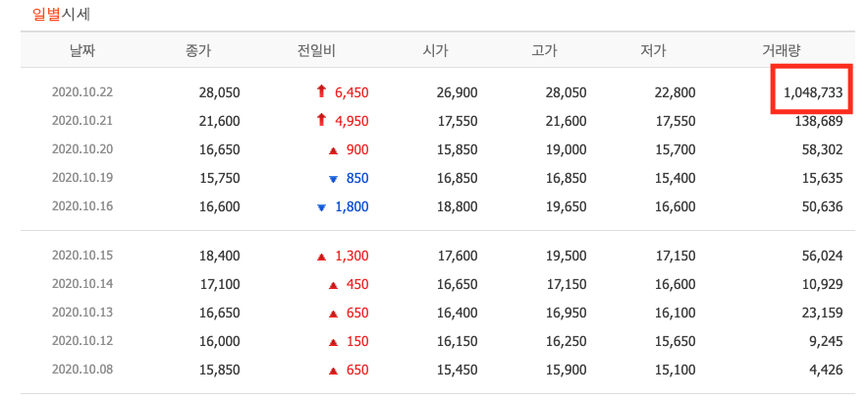Click high price 19,500
This screenshot has height=404, width=868.
click(566, 256)
